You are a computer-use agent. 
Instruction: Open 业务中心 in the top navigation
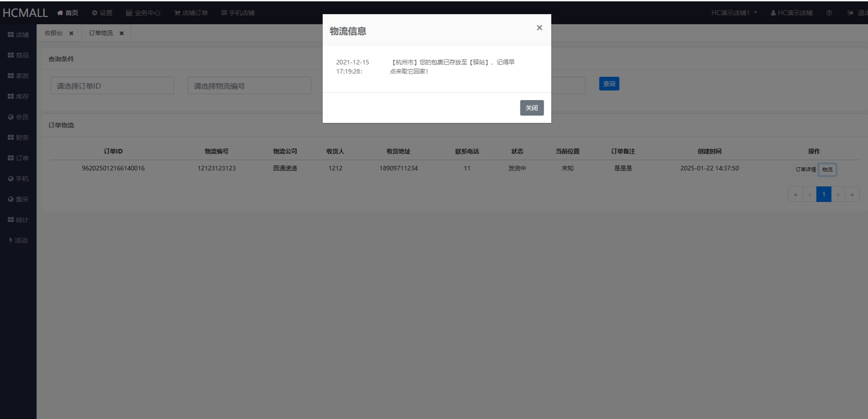(x=143, y=13)
